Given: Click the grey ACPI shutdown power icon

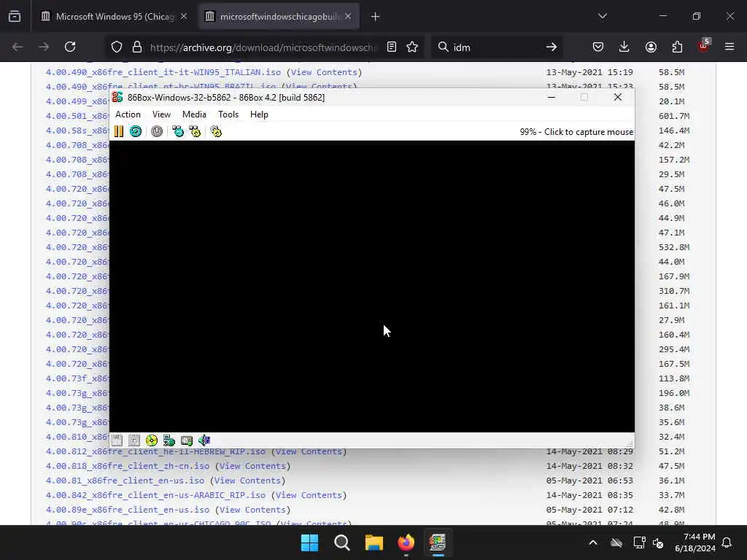Looking at the screenshot, I should (x=157, y=131).
